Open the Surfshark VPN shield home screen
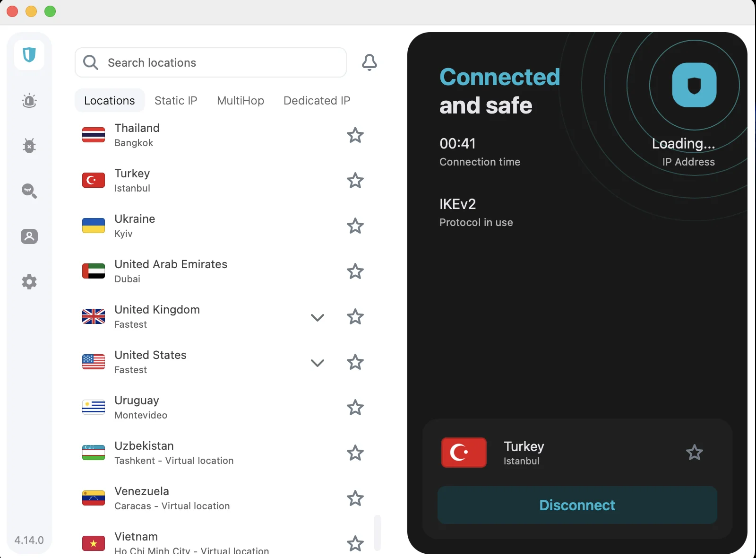This screenshot has height=558, width=756. [29, 55]
